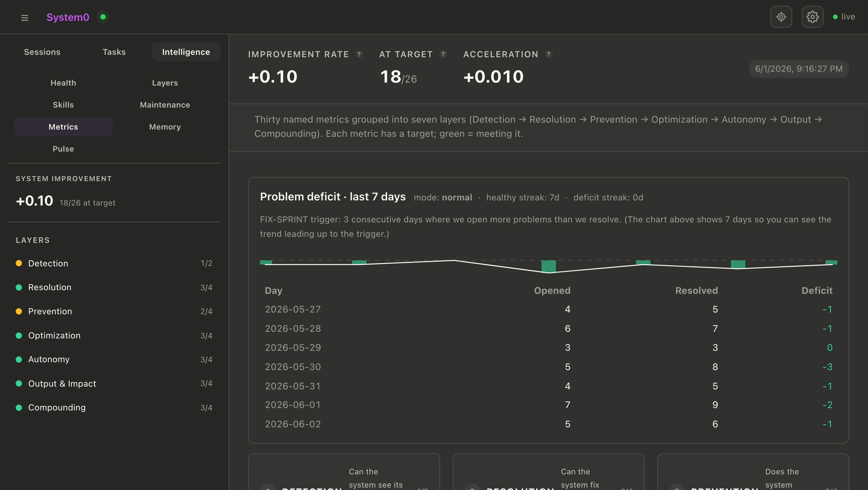Click the 0 deficit value for 2026-05-29
Viewport: 868px width, 490px height.
pyautogui.click(x=830, y=347)
